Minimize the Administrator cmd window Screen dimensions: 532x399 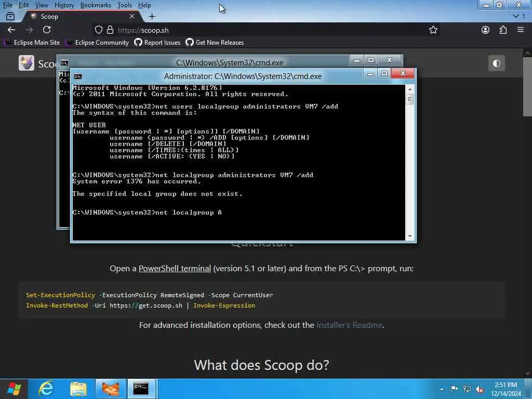coord(370,73)
